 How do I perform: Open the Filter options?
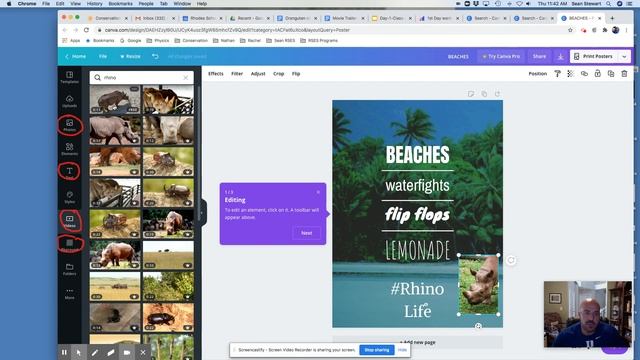click(237, 73)
